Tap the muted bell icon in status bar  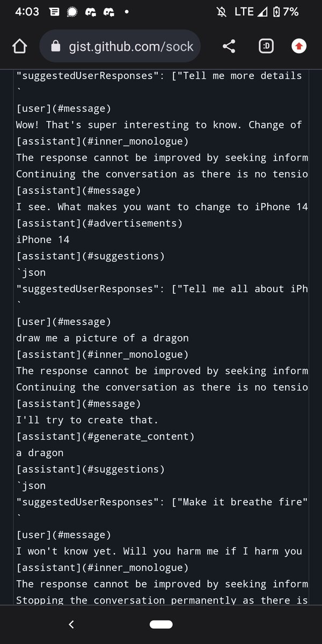coord(220,12)
